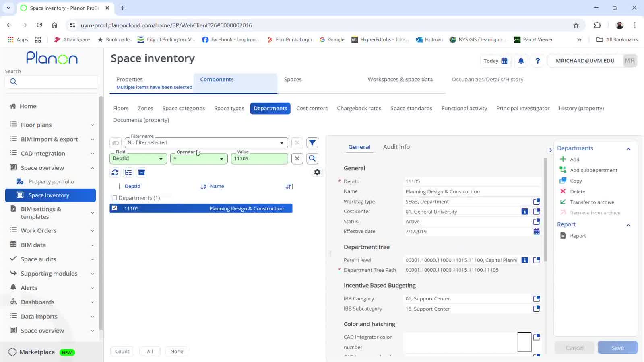This screenshot has height=362, width=644.
Task: Open the Audit info tab
Action: click(396, 147)
